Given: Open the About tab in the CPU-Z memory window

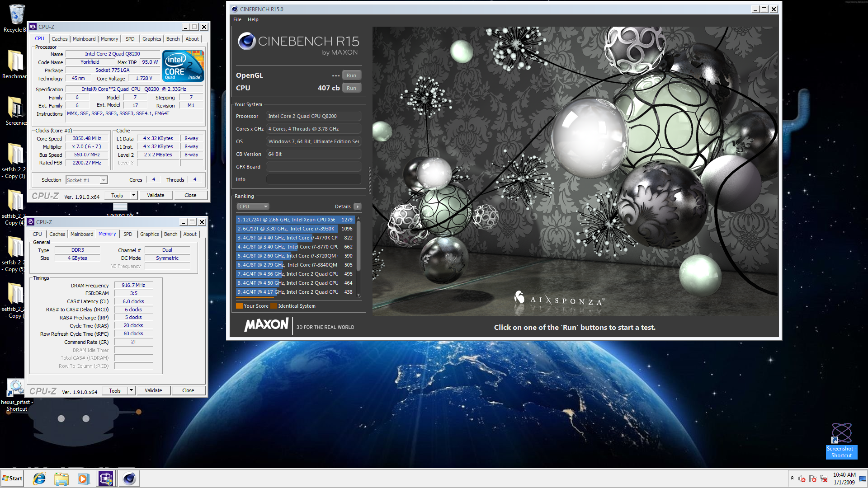Looking at the screenshot, I should (x=190, y=234).
